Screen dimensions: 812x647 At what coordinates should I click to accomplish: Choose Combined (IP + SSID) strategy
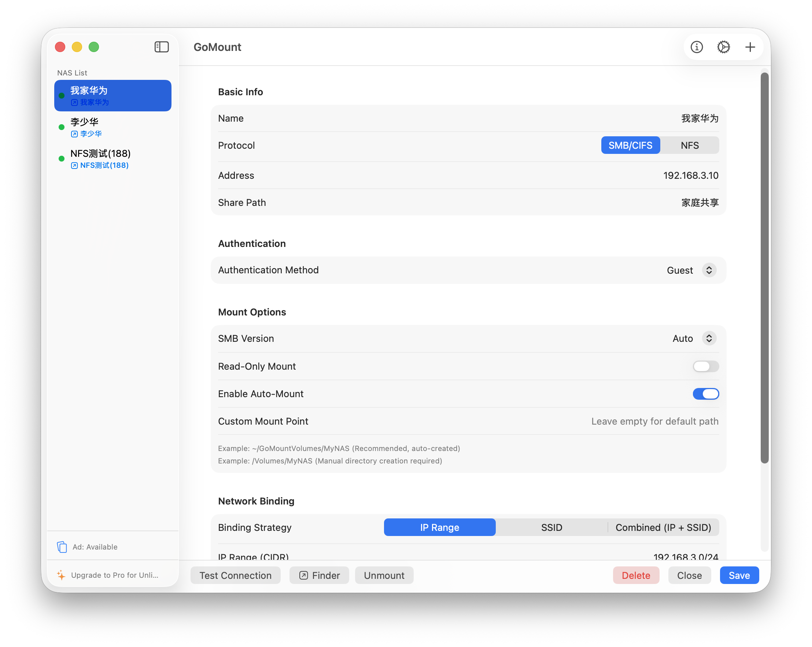coord(663,527)
